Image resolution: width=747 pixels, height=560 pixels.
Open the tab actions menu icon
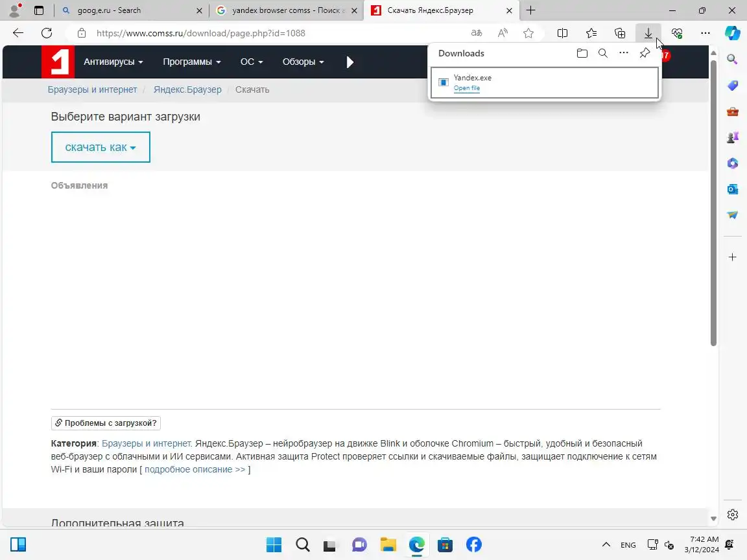coord(39,10)
